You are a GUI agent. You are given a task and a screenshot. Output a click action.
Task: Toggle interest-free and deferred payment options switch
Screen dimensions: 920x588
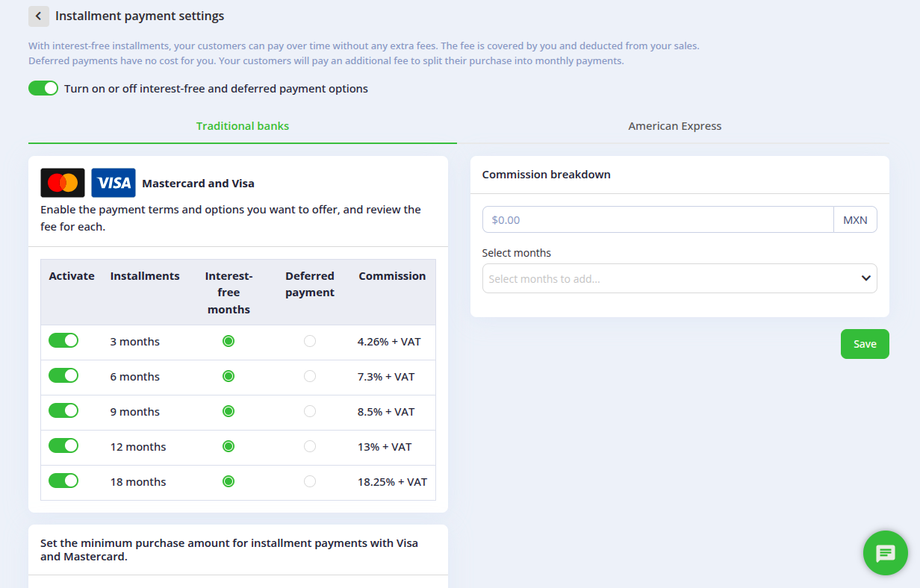pos(43,88)
